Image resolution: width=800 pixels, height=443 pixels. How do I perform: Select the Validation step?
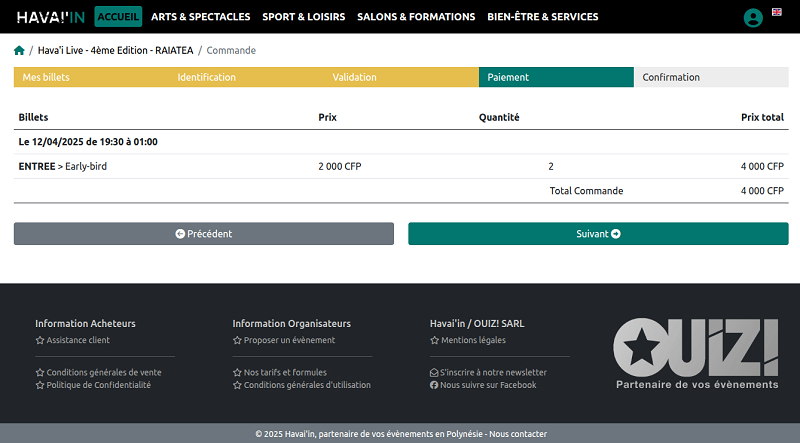354,77
